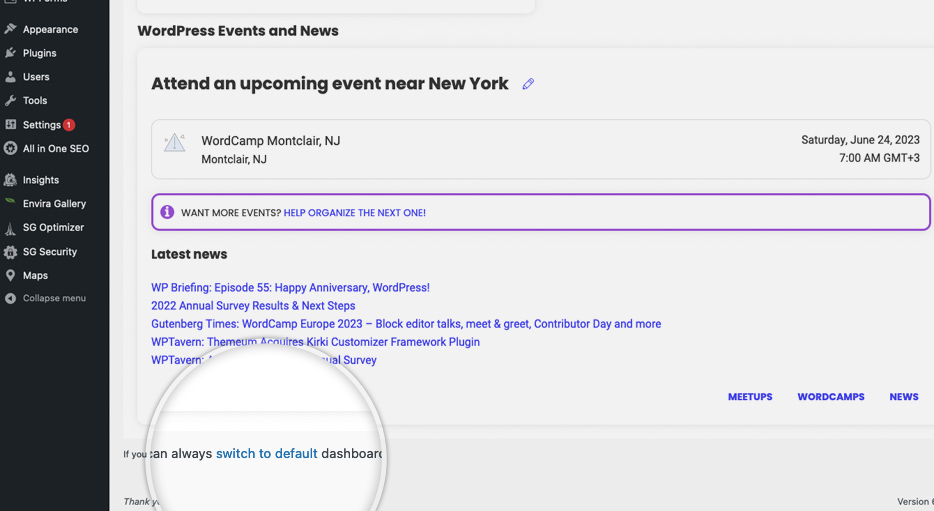Click Help Organize The Next One link
Image resolution: width=934 pixels, height=511 pixels.
pos(354,213)
